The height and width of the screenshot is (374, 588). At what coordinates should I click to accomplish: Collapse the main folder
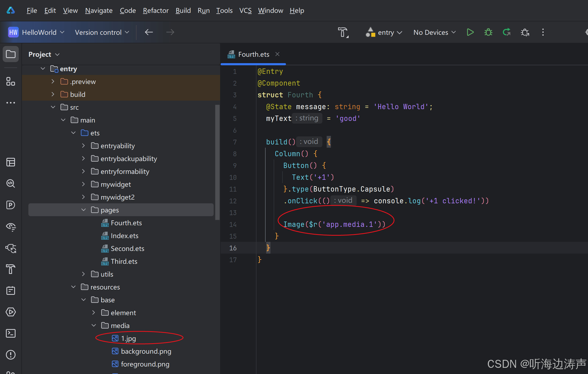point(63,120)
